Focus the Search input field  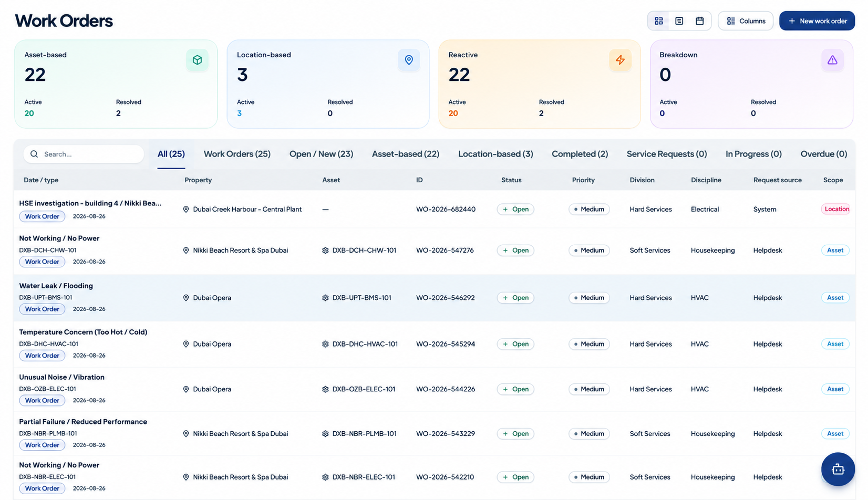coord(84,154)
